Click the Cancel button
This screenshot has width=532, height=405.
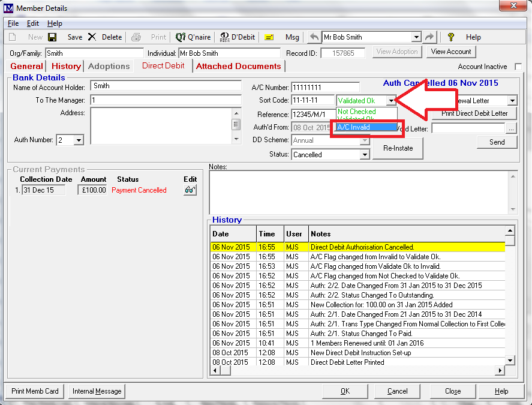point(397,391)
